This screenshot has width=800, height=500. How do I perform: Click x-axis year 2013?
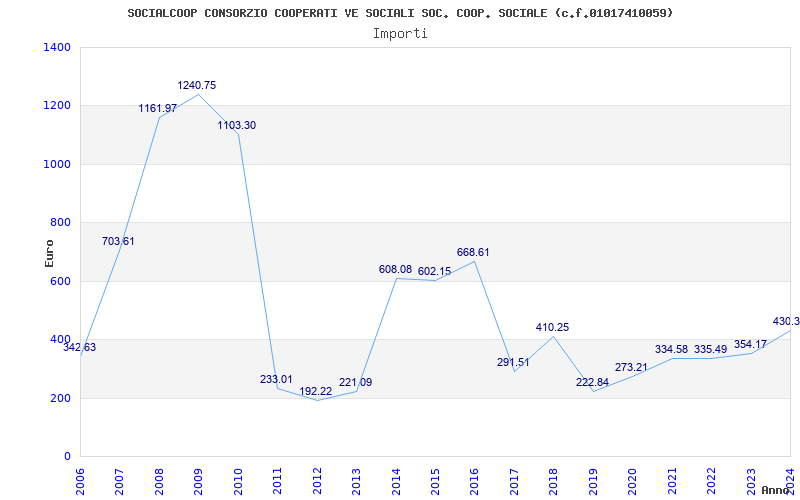pyautogui.click(x=356, y=481)
